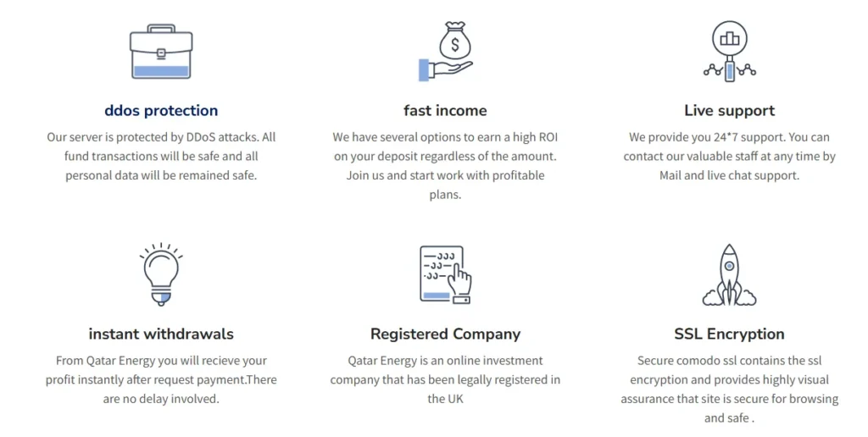Click the high ROI deposit description text
Viewport: 868px width, 437px height.
coord(445,165)
